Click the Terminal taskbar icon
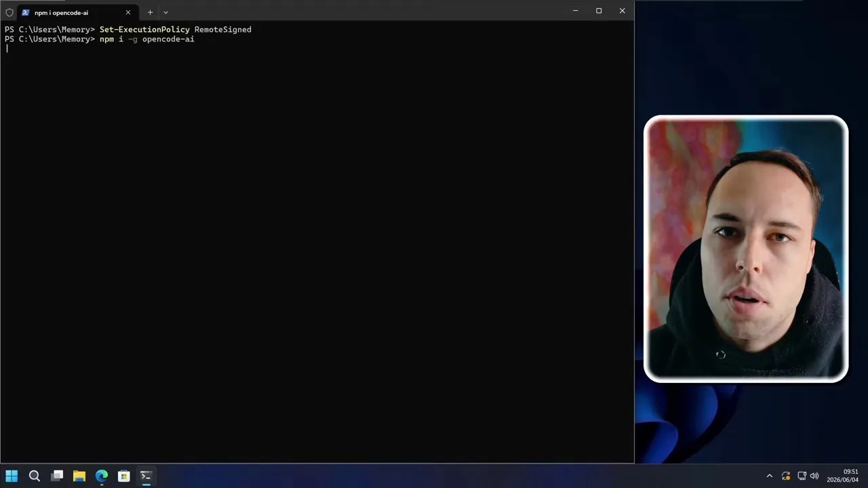 [x=146, y=476]
